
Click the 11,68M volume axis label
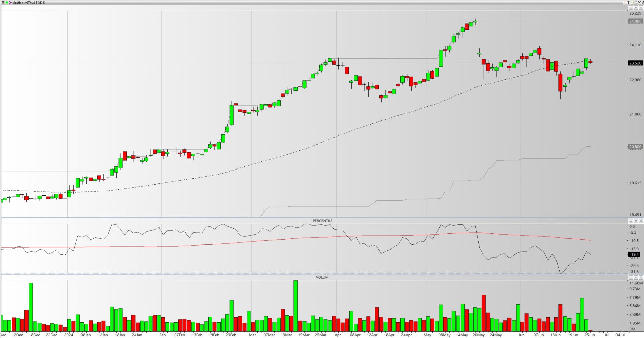[x=636, y=283]
